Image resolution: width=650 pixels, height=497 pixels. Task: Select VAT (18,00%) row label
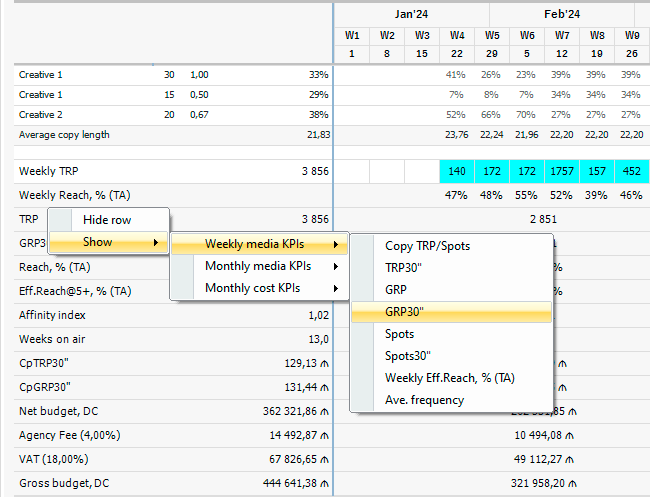(54, 459)
